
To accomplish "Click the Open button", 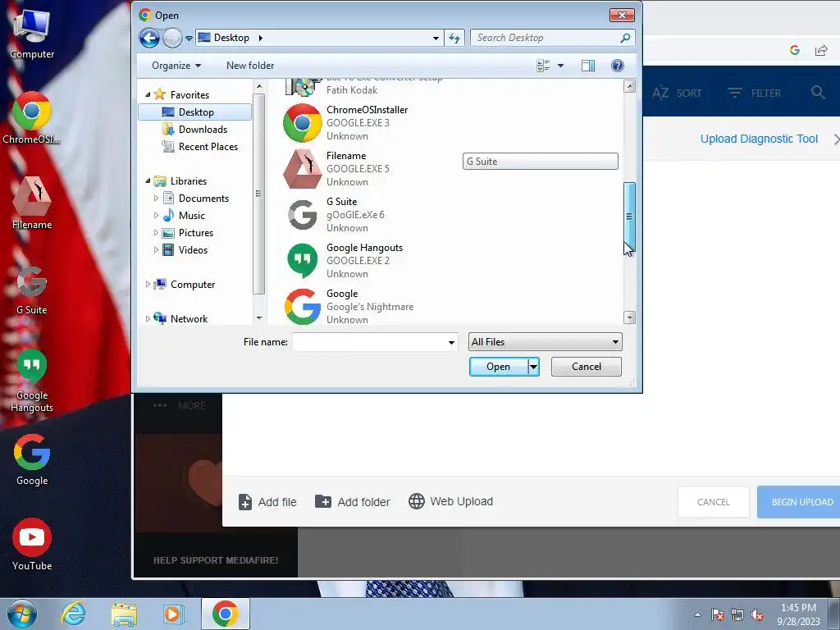I will (x=498, y=367).
